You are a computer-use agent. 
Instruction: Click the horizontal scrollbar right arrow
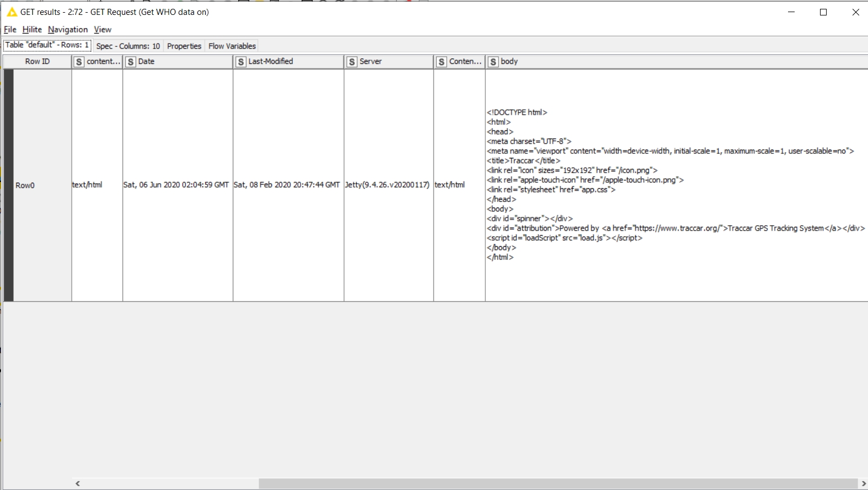[x=863, y=483]
